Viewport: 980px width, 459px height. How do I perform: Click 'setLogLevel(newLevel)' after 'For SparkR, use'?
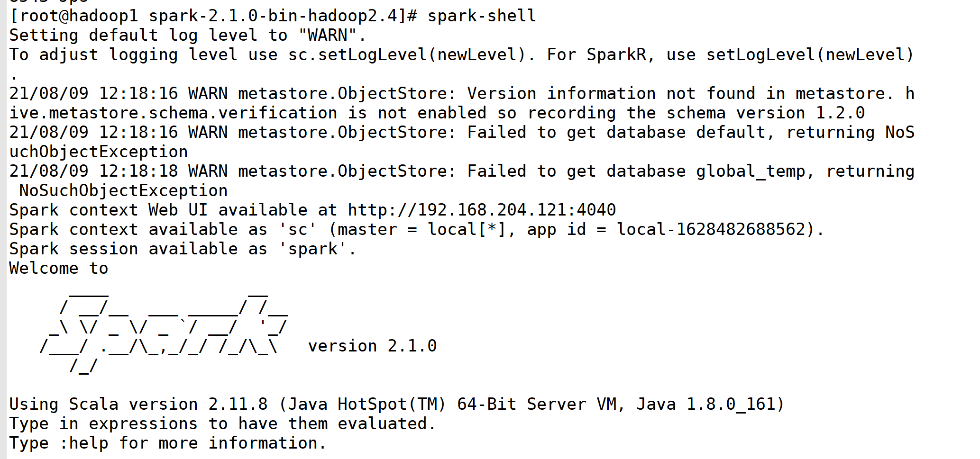tap(810, 55)
